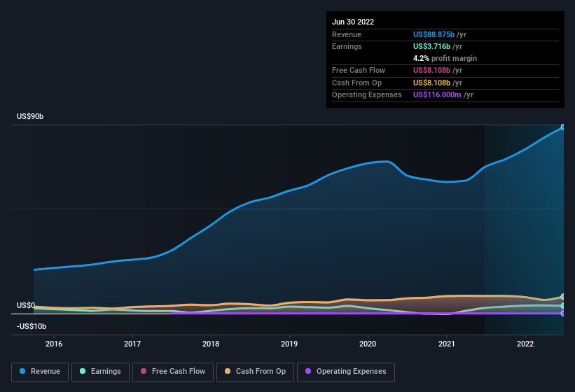Click the orange Cash From Op legend dot

point(228,371)
